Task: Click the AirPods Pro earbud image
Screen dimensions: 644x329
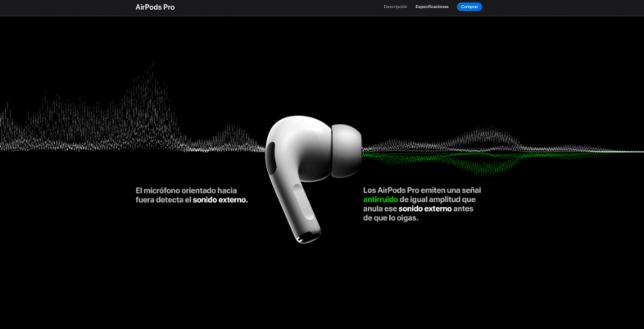Action: [x=313, y=179]
